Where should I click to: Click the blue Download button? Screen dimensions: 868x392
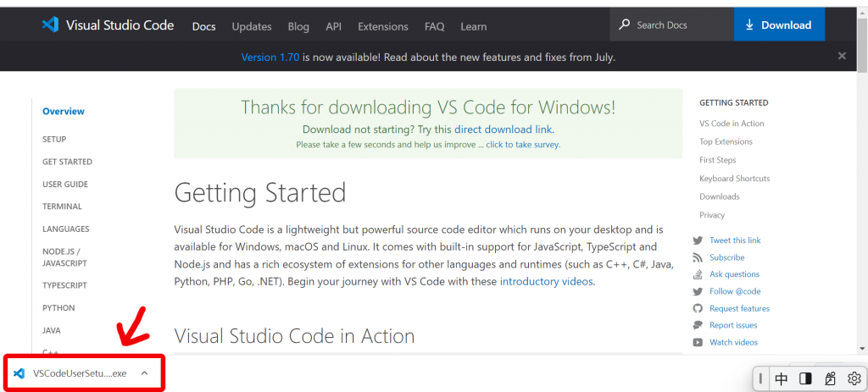pos(779,25)
